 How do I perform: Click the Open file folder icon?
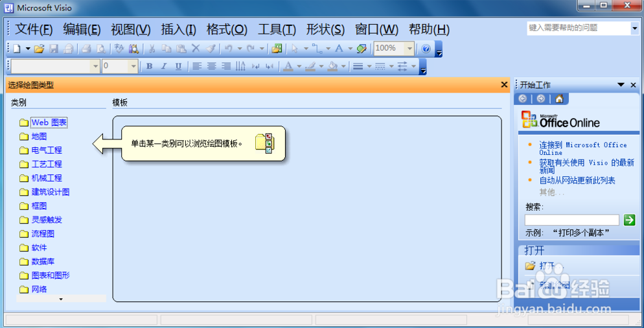click(39, 49)
